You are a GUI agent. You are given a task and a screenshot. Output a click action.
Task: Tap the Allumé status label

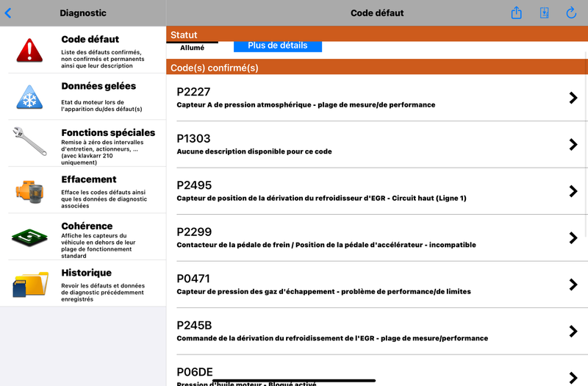coord(192,48)
